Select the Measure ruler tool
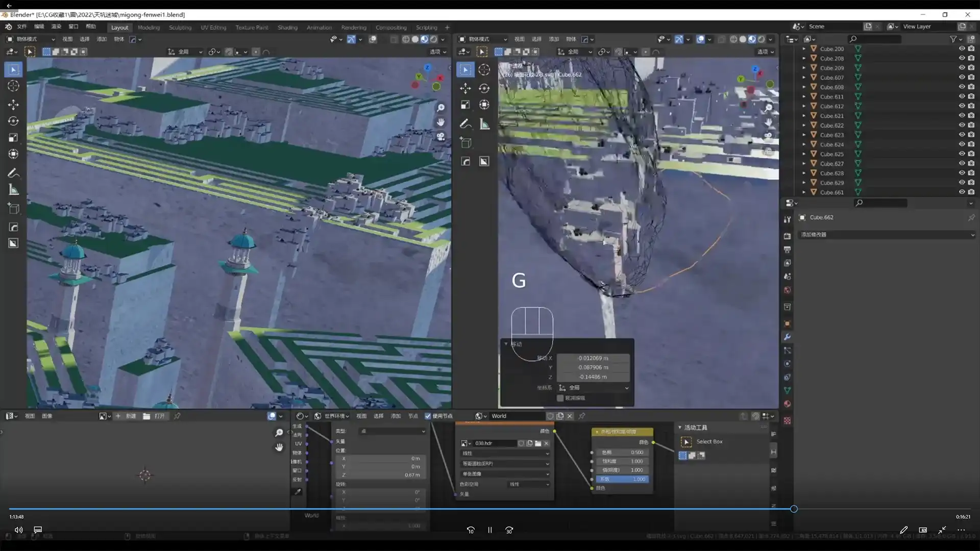This screenshot has width=980, height=551. pos(13,190)
